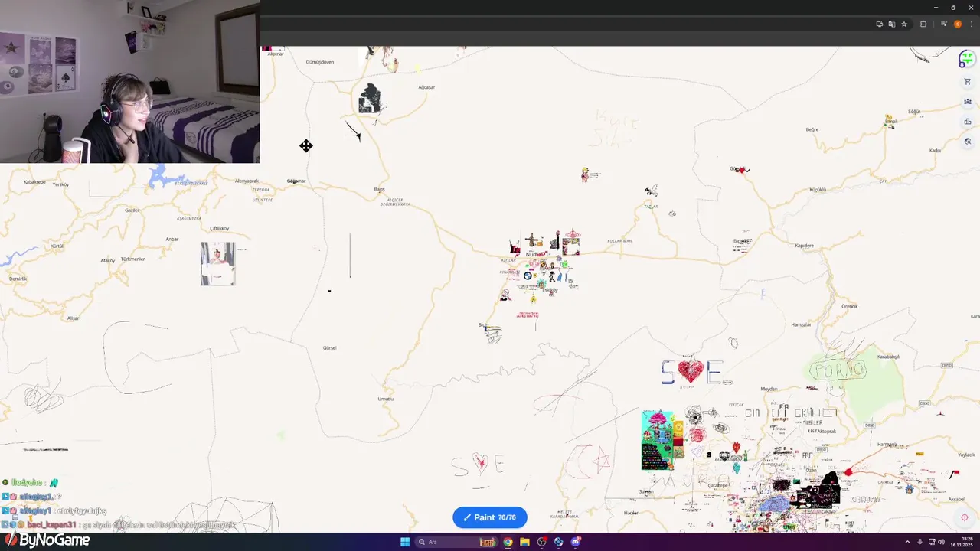
Task: Click the Alişar map label
Action: [73, 318]
